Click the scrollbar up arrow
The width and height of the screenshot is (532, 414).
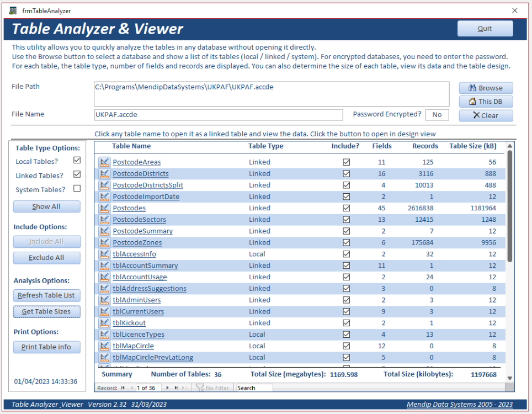point(509,146)
